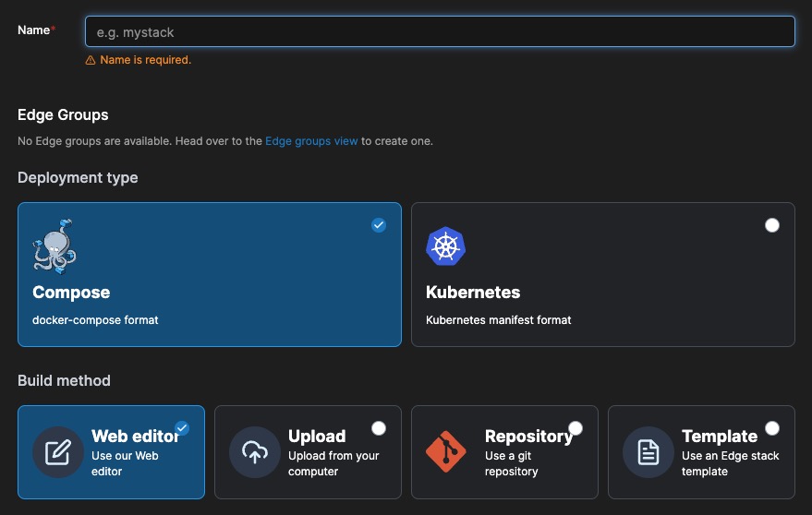The image size is (812, 515).
Task: Click the Kubernetes card title
Action: 473,293
